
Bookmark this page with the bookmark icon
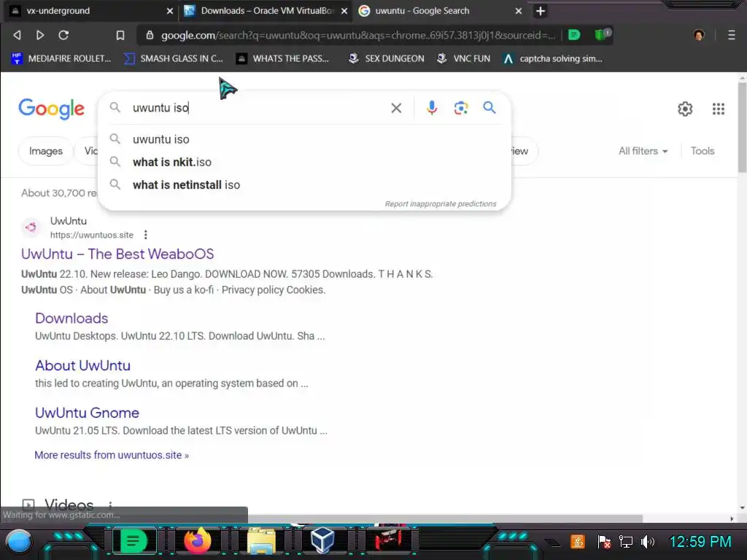click(120, 35)
